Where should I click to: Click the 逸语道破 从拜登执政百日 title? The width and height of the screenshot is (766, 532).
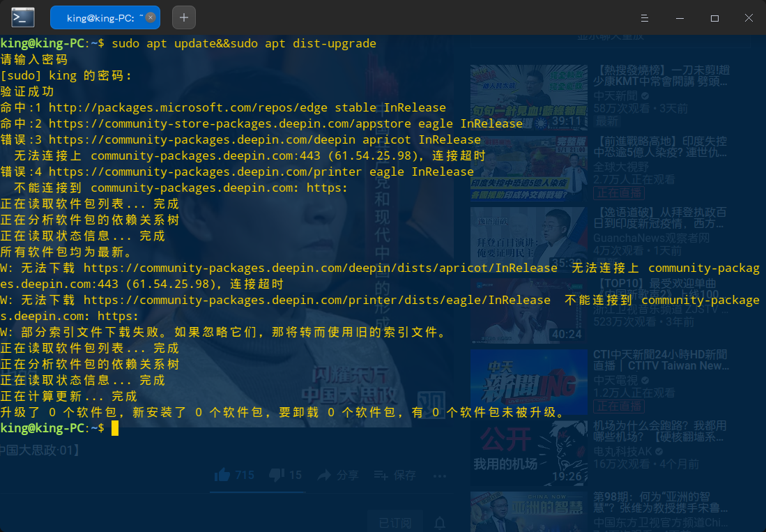coord(660,218)
